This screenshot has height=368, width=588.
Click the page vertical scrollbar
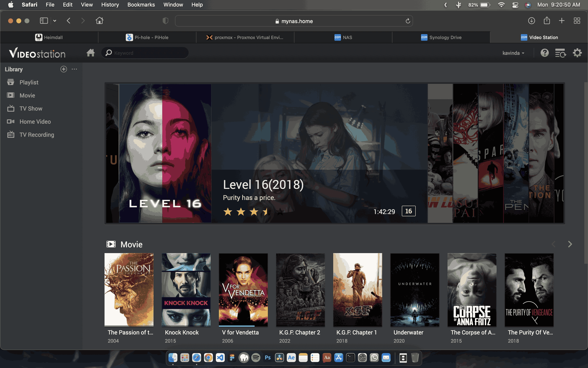point(586,172)
